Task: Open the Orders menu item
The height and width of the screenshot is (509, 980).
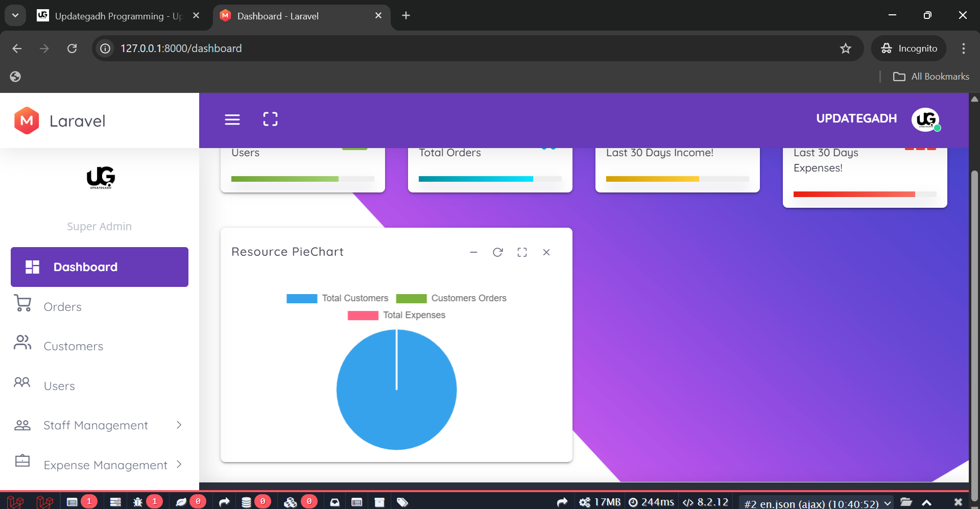Action: (100, 306)
